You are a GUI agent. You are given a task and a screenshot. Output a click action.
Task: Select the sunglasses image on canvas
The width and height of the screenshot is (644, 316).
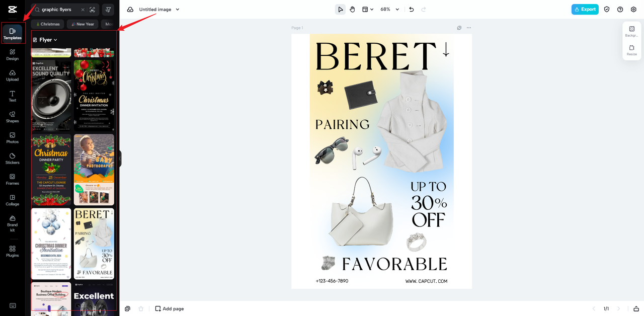(x=332, y=150)
